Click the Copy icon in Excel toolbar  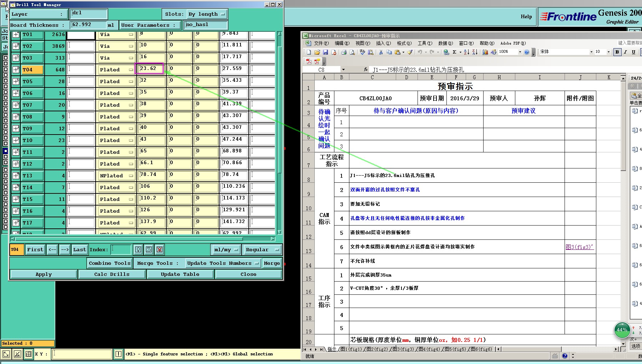pos(389,52)
